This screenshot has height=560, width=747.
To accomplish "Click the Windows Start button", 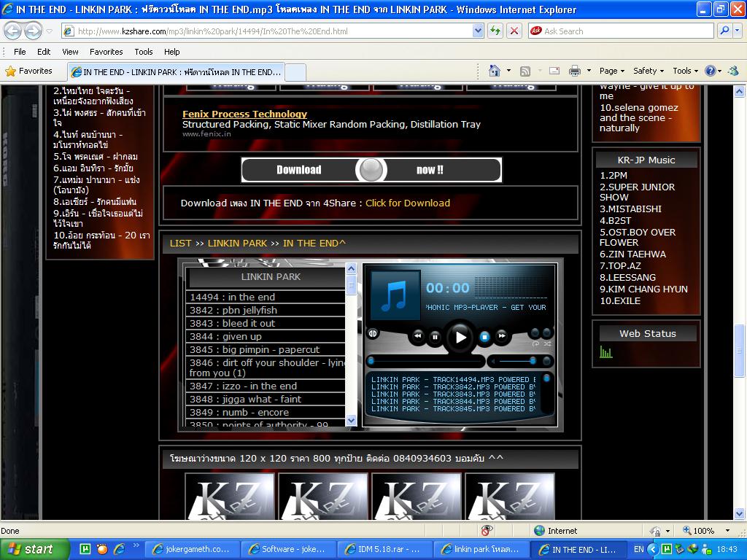I will click(34, 549).
